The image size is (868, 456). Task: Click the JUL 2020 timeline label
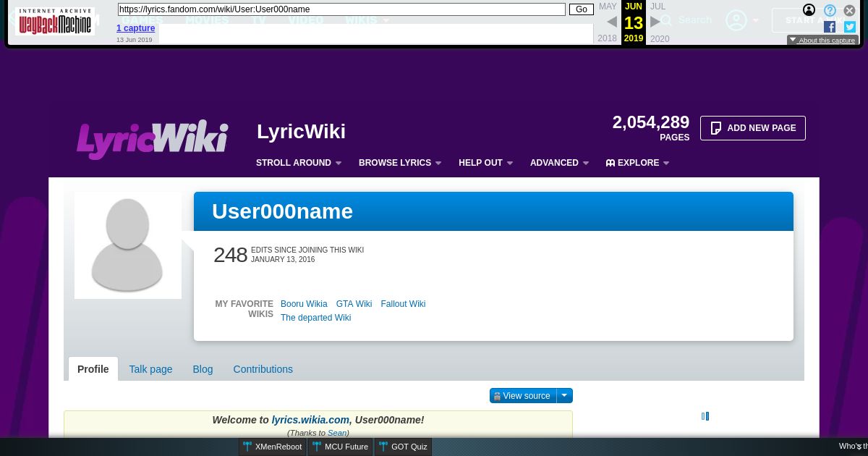[659, 22]
